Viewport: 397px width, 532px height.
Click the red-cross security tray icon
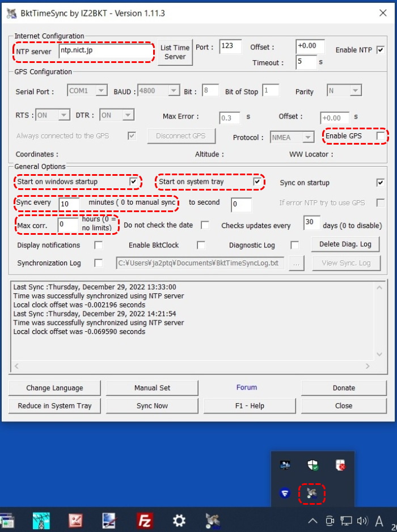[340, 465]
